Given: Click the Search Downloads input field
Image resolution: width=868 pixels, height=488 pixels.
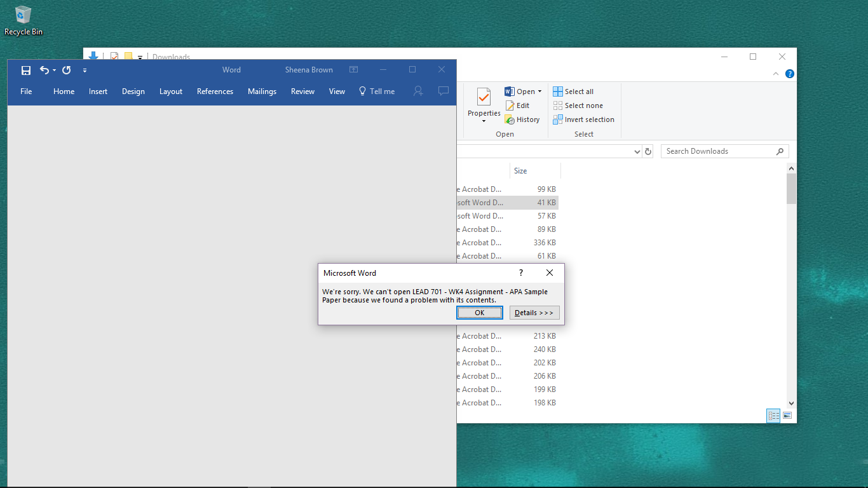Looking at the screenshot, I should click(x=718, y=151).
